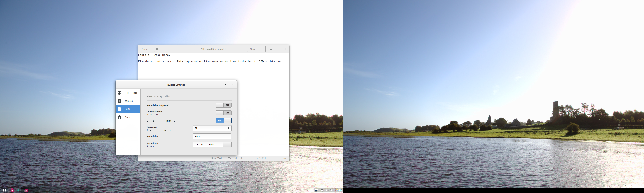Click the editor title '*Unsaved Document 1'
This screenshot has width=644, height=193.
[213, 49]
